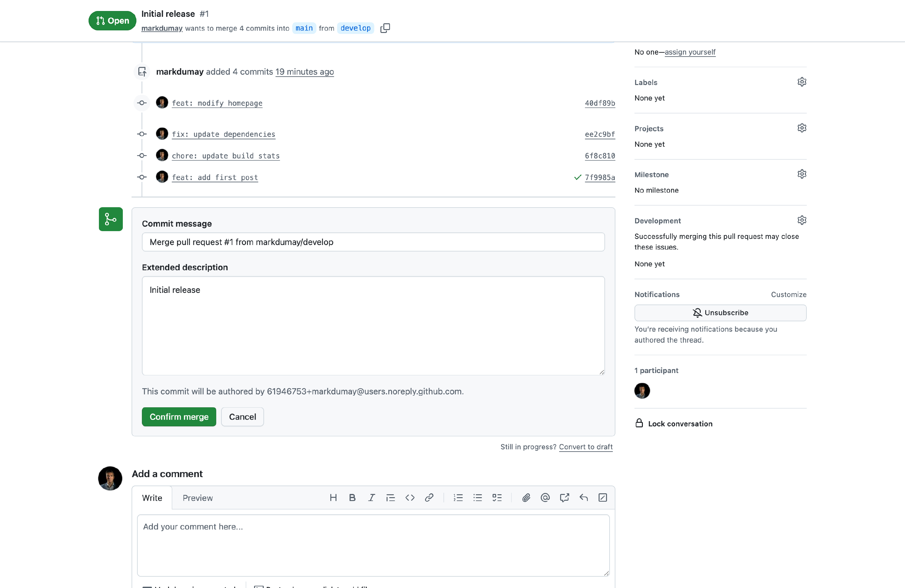Toggle bold text in comment toolbar

(x=352, y=497)
